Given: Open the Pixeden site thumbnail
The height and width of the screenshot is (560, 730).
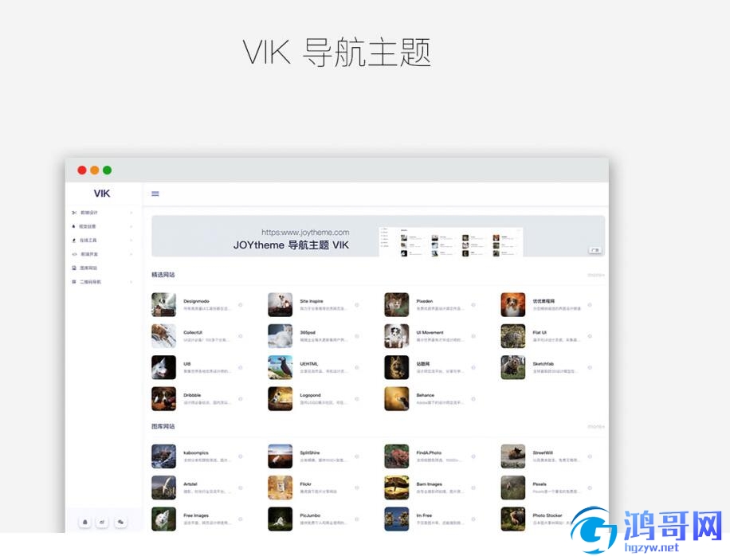Looking at the screenshot, I should click(397, 304).
